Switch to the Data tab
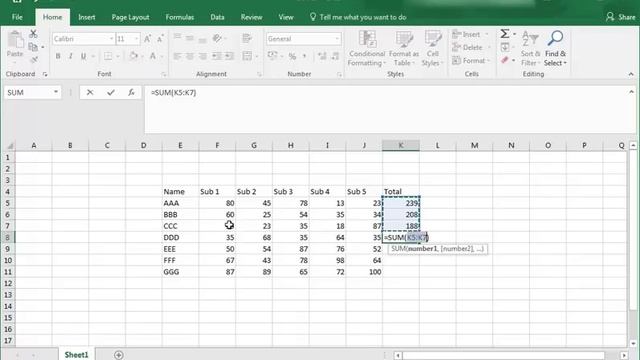The image size is (640, 360). 217,17
